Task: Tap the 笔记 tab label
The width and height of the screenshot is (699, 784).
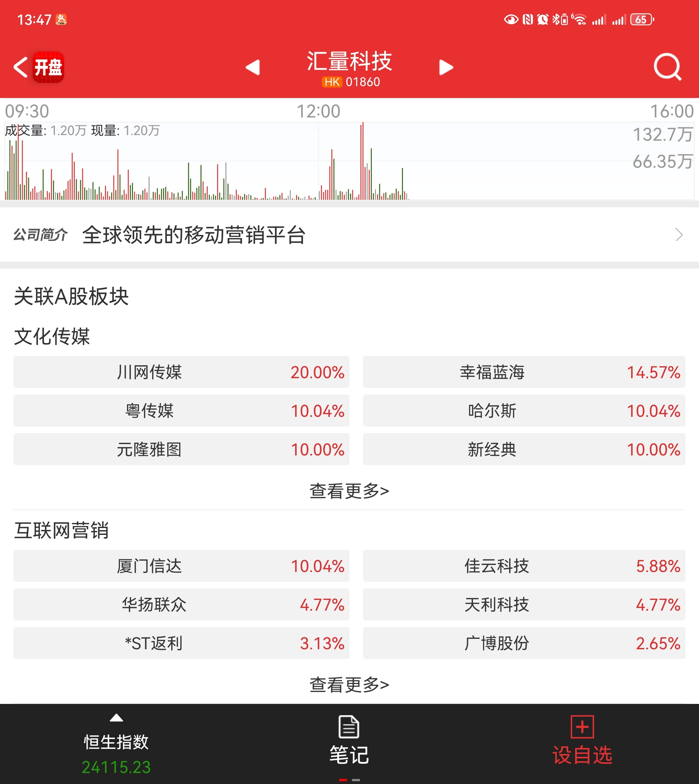Action: (x=349, y=755)
